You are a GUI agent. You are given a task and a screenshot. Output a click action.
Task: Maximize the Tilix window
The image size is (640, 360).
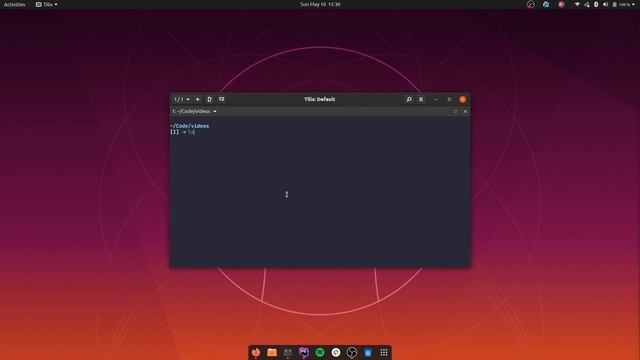[x=449, y=99]
